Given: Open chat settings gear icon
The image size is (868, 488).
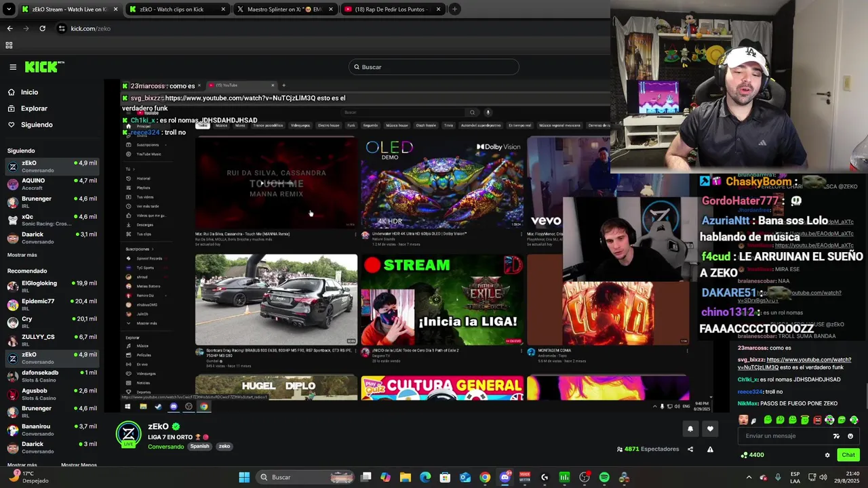Looking at the screenshot, I should [827, 455].
